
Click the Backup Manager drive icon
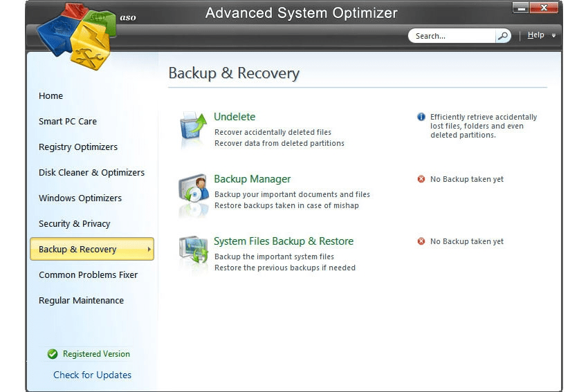pyautogui.click(x=194, y=189)
